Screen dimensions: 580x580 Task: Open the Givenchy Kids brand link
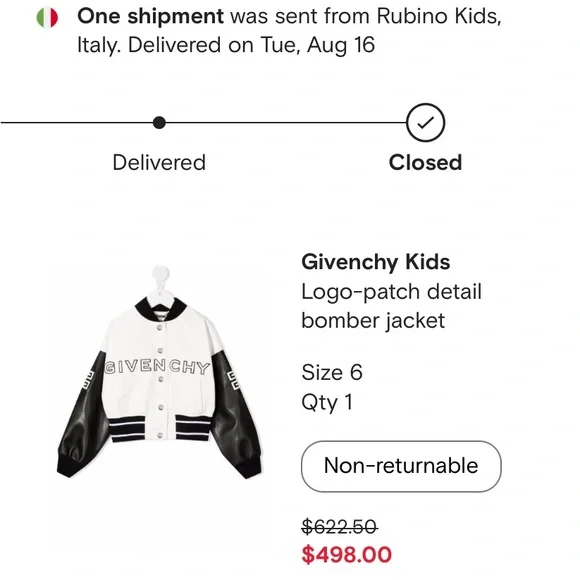click(375, 262)
